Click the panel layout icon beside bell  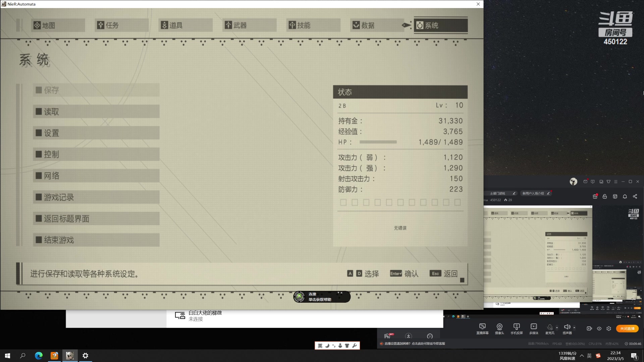[x=615, y=196]
